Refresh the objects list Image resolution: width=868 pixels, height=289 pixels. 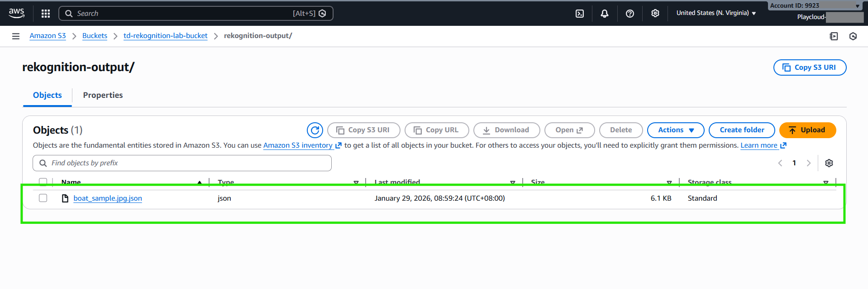tap(315, 130)
